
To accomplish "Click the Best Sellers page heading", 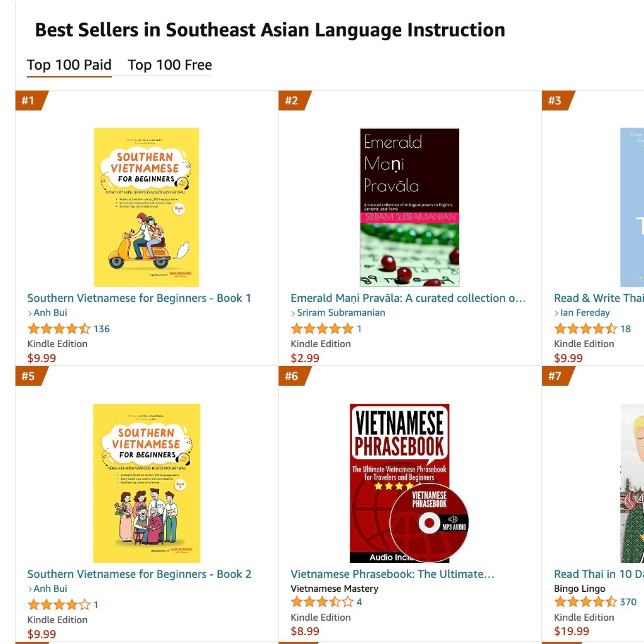I will pyautogui.click(x=270, y=29).
